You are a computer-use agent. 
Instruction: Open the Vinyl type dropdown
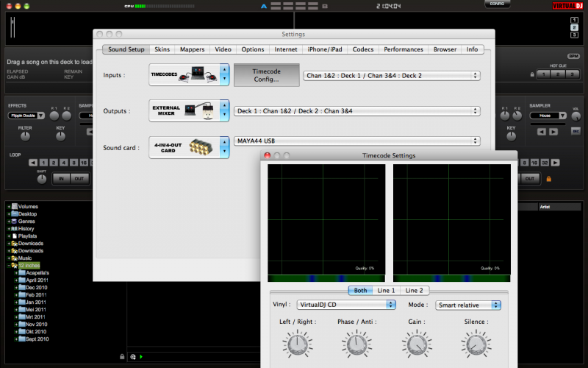tap(346, 305)
